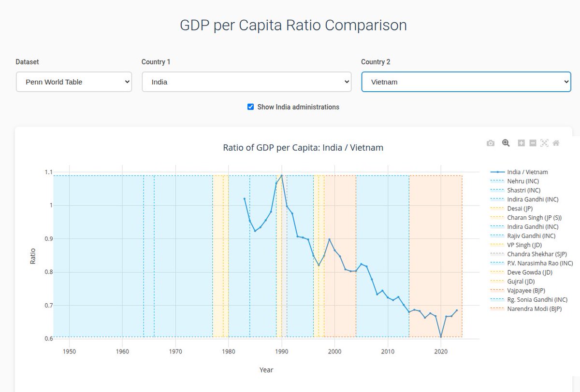This screenshot has width=580, height=392.
Task: Open the Dataset dropdown
Action: [73, 82]
